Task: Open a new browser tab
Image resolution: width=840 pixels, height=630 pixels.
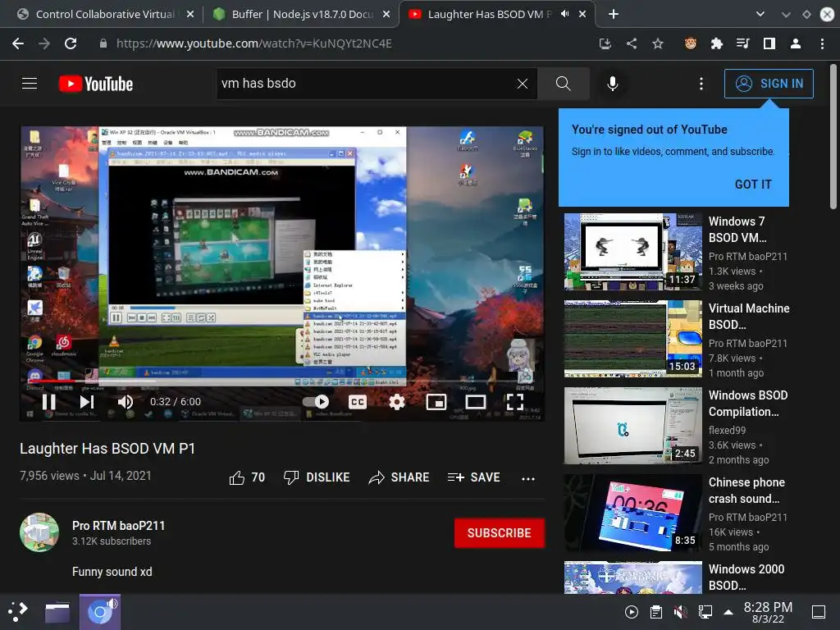Action: (x=614, y=15)
